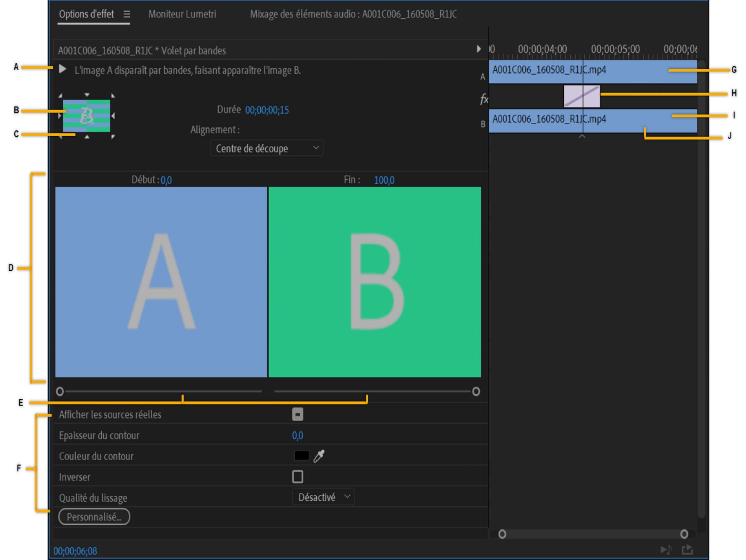
Task: Open the Options d'effet panel menu
Action: pos(127,14)
